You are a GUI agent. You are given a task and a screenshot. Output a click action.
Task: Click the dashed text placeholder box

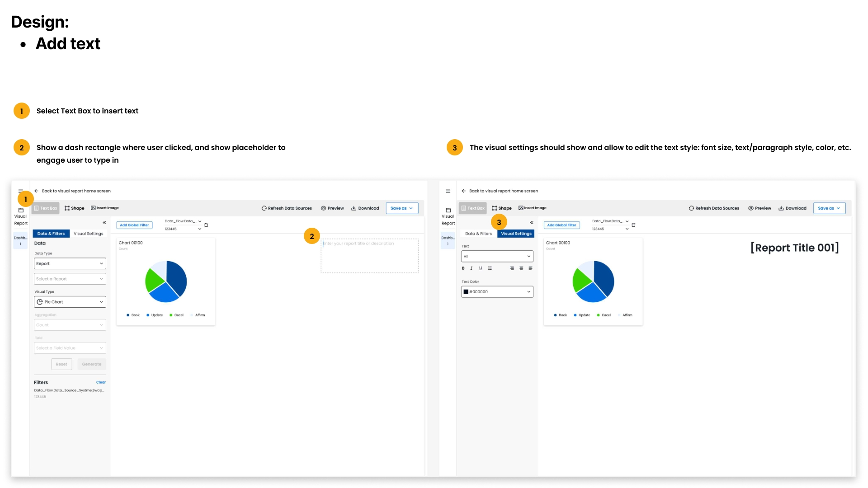coord(369,256)
